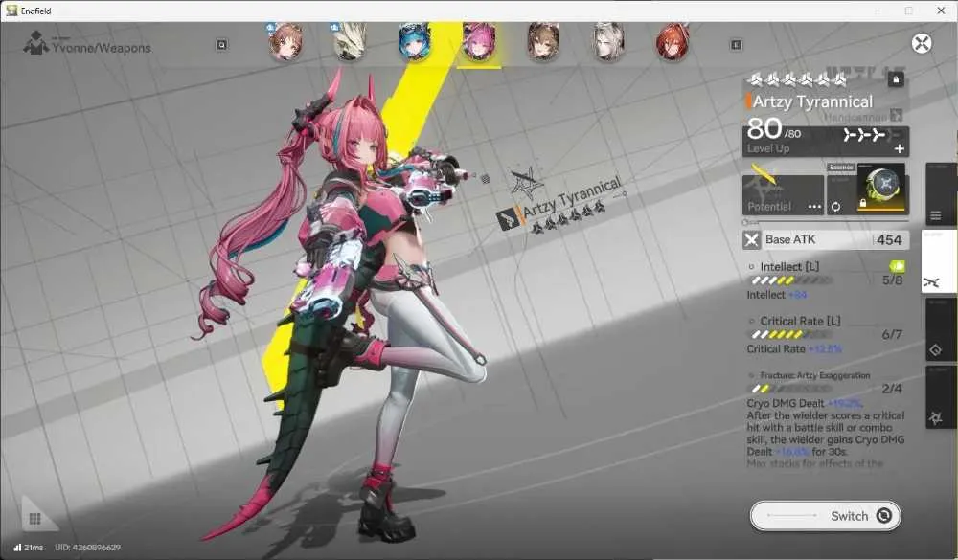Click the Essence swap arrows icon

(835, 207)
